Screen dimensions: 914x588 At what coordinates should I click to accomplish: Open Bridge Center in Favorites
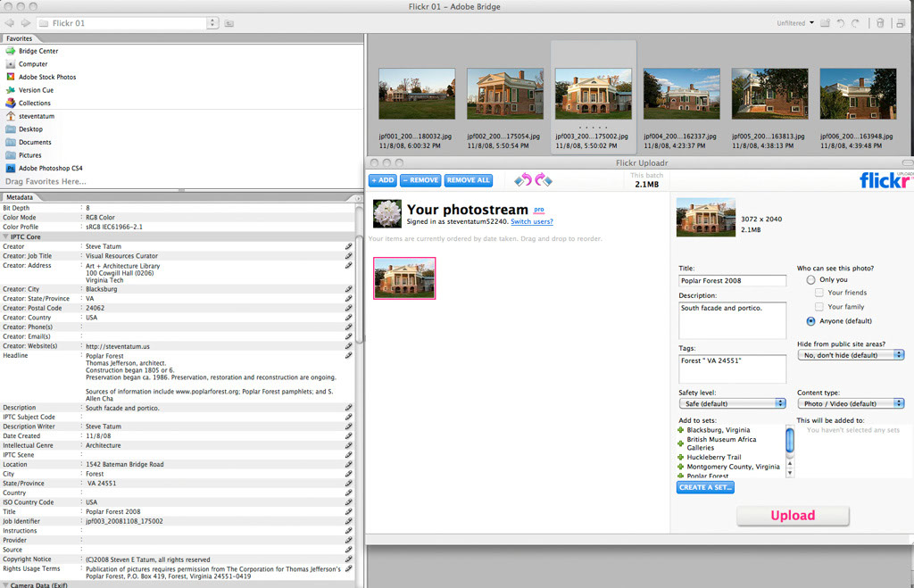(x=38, y=51)
